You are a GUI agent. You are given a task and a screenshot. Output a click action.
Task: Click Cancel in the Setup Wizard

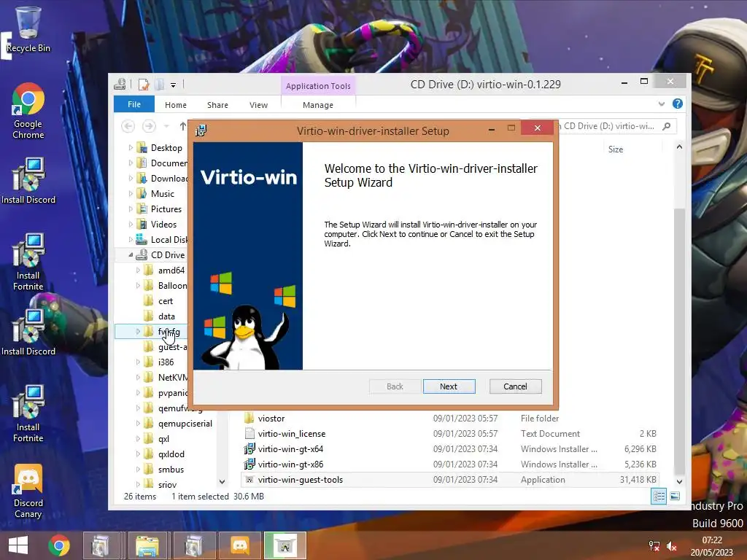(x=516, y=386)
